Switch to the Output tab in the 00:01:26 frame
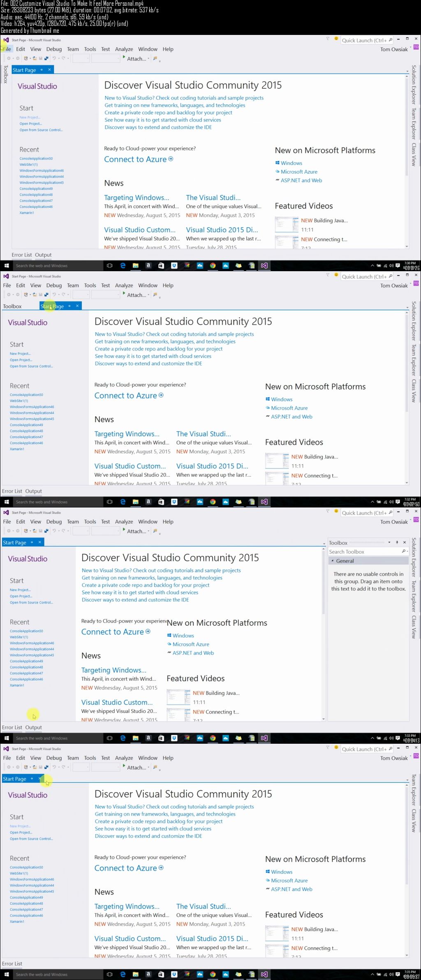Screen dimensions: 421x980 pos(43,255)
